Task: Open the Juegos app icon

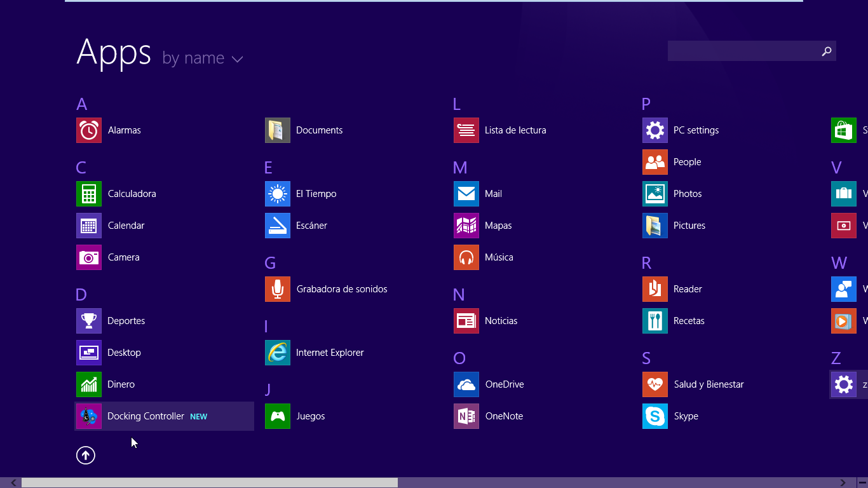Action: (x=278, y=416)
